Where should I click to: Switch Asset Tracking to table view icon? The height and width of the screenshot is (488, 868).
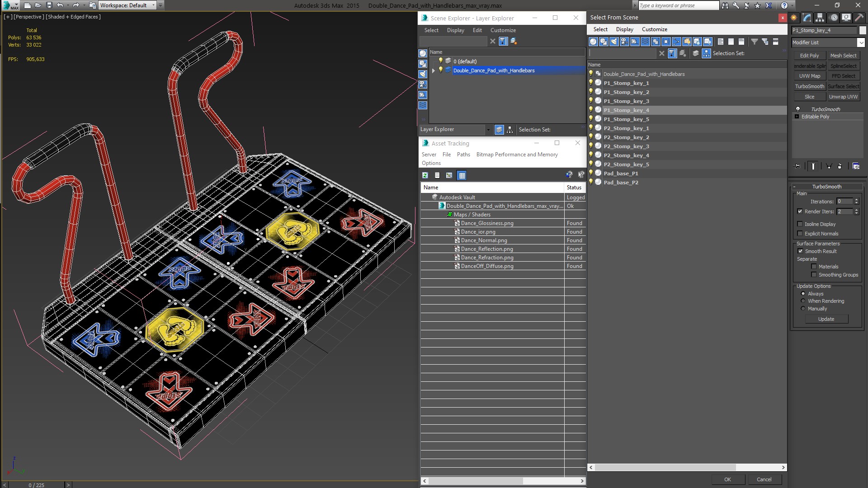coord(462,175)
